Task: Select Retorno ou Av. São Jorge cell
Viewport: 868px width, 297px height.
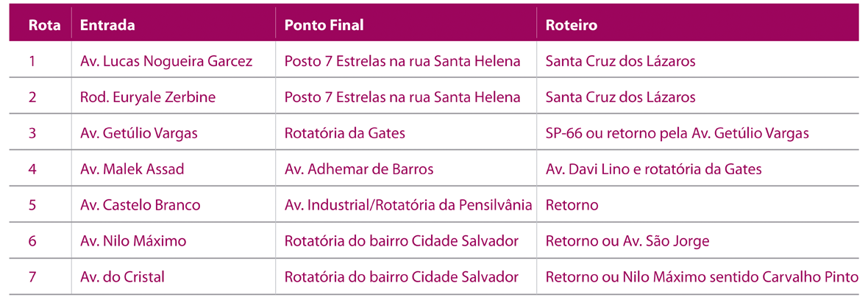Action: tap(627, 241)
